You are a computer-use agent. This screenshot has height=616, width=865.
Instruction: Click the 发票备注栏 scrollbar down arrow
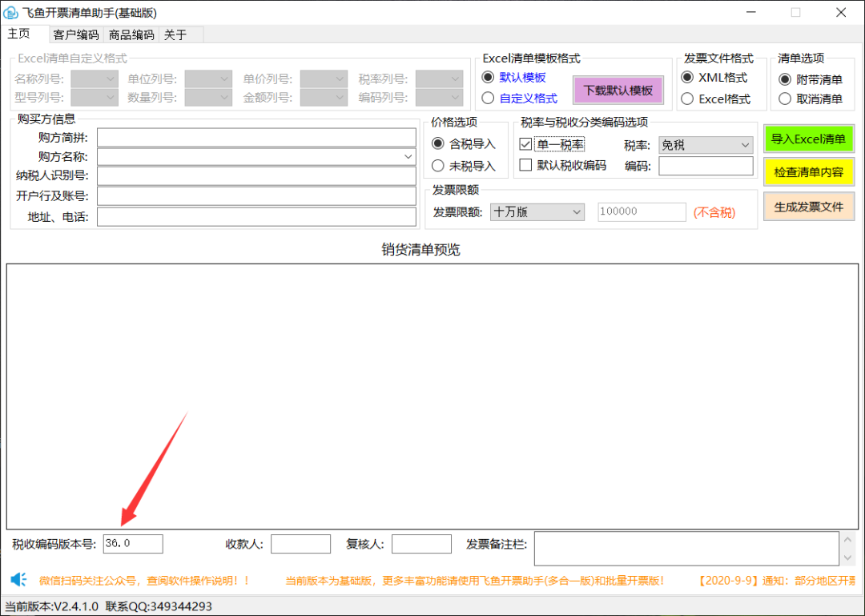click(x=848, y=558)
